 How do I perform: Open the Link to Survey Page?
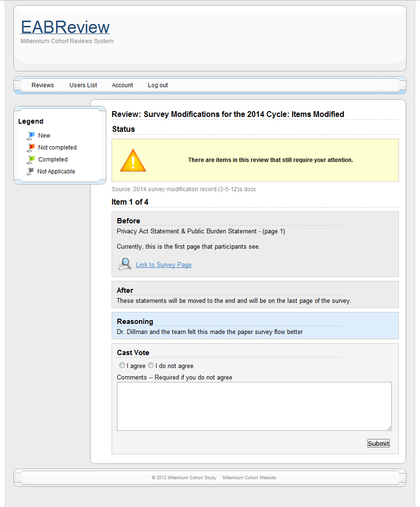[163, 265]
